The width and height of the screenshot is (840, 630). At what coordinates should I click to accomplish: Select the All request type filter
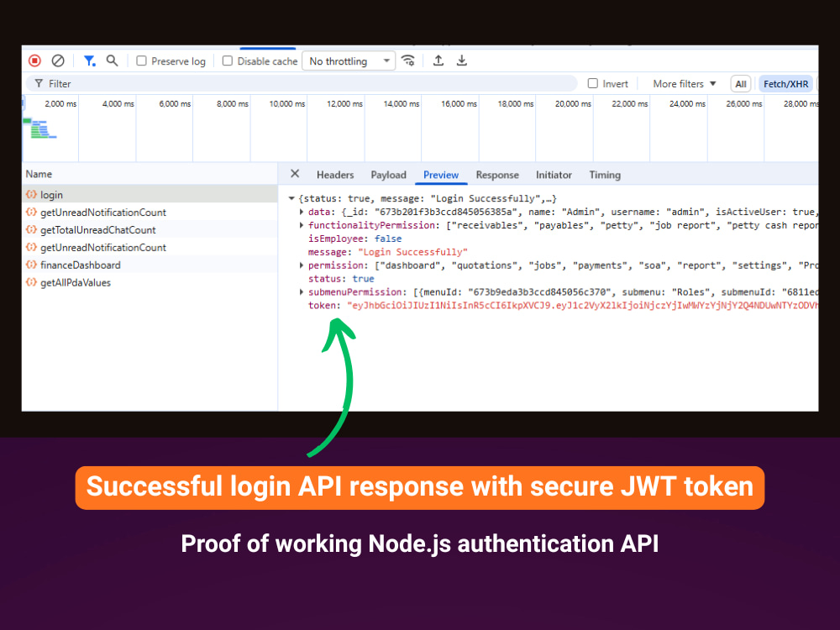[x=740, y=83]
